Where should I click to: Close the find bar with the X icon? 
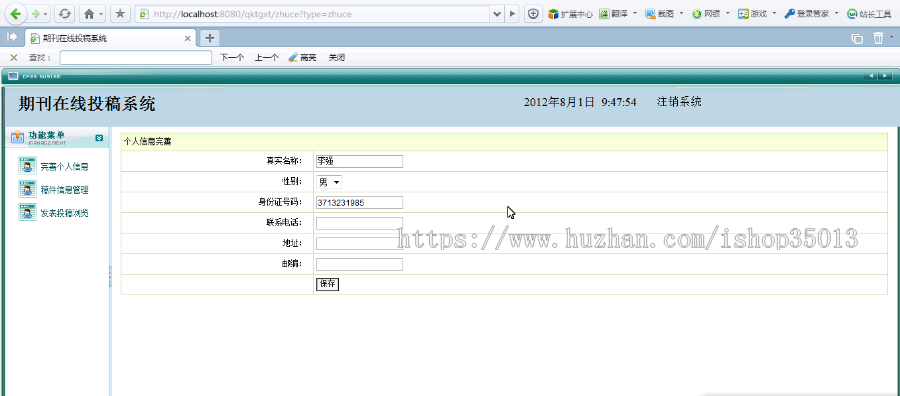(14, 57)
